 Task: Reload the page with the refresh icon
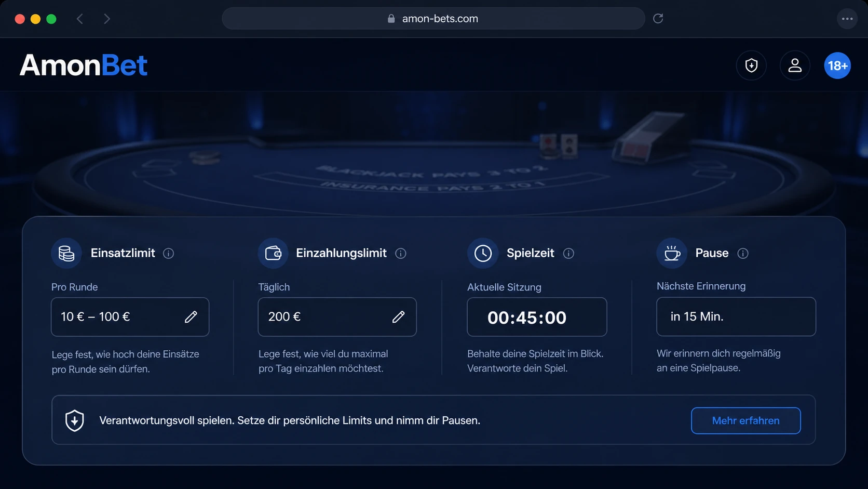click(658, 19)
